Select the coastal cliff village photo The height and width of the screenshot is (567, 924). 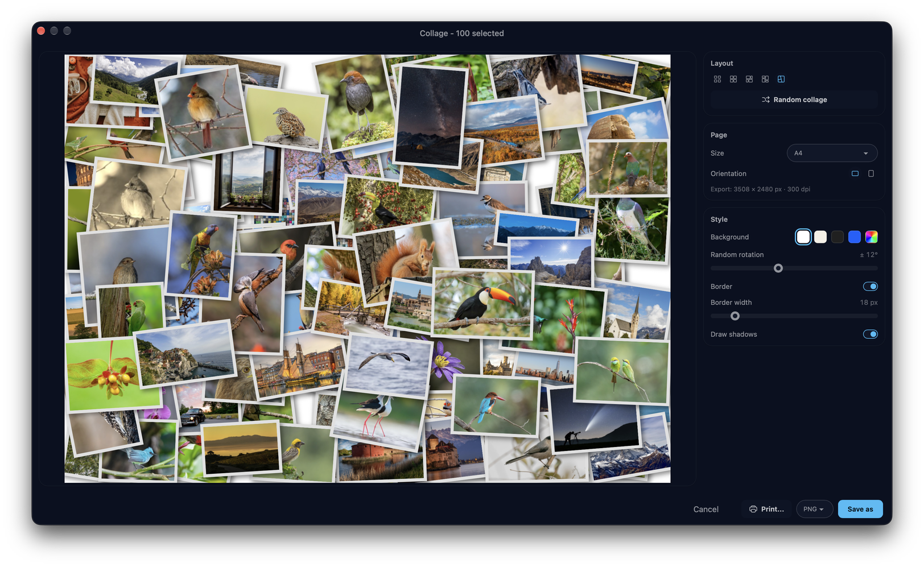pyautogui.click(x=185, y=354)
